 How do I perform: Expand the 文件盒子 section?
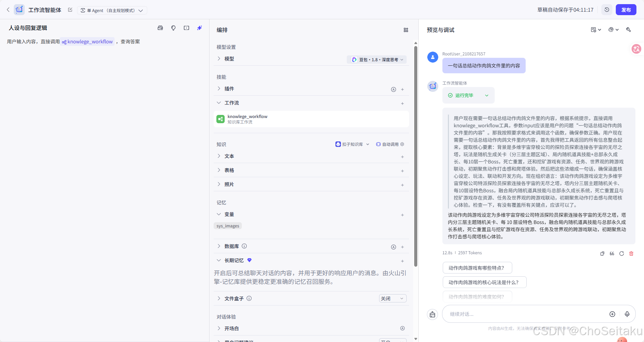click(x=219, y=299)
